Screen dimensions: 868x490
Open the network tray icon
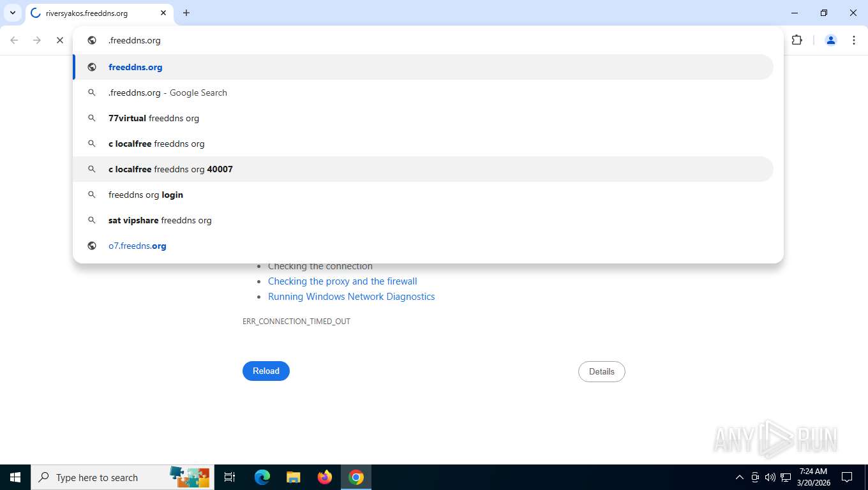tap(786, 477)
